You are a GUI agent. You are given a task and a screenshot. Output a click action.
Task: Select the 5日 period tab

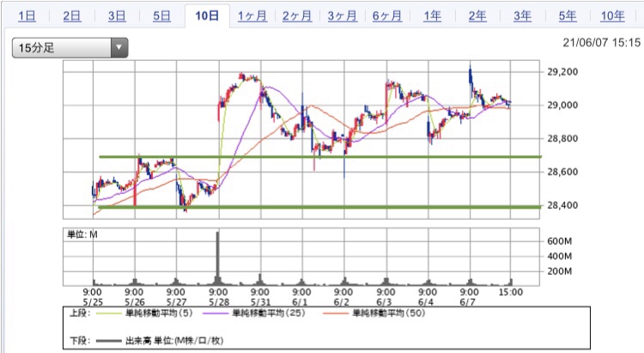coord(161,16)
